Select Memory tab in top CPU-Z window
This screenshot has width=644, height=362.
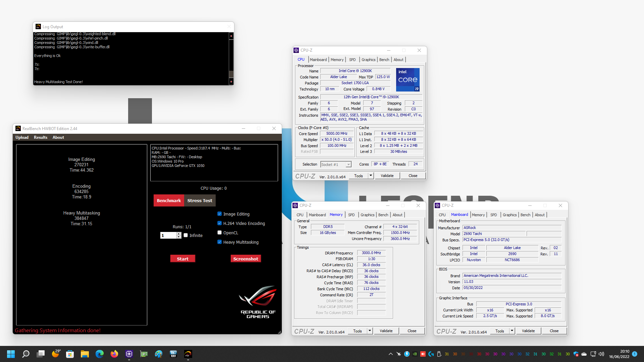[337, 60]
